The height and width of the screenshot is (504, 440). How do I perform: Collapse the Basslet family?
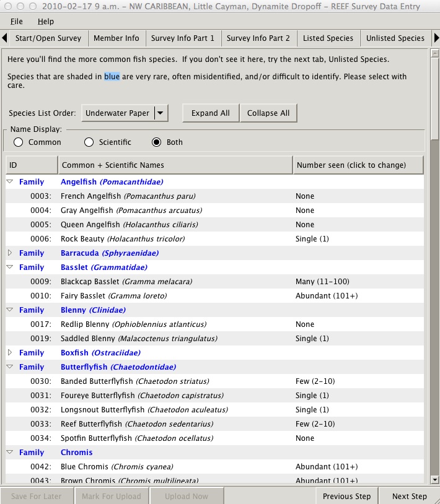tap(10, 267)
